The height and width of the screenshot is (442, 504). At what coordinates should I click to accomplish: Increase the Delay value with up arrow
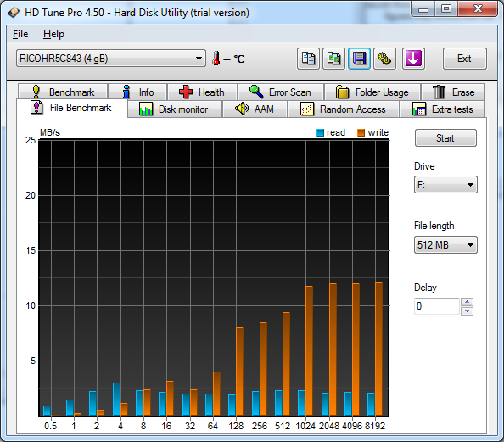coord(467,302)
